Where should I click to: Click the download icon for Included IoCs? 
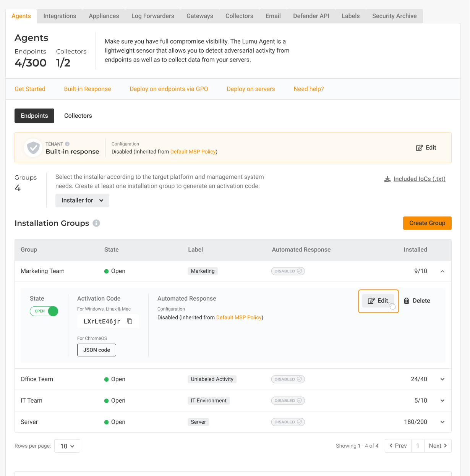[387, 179]
